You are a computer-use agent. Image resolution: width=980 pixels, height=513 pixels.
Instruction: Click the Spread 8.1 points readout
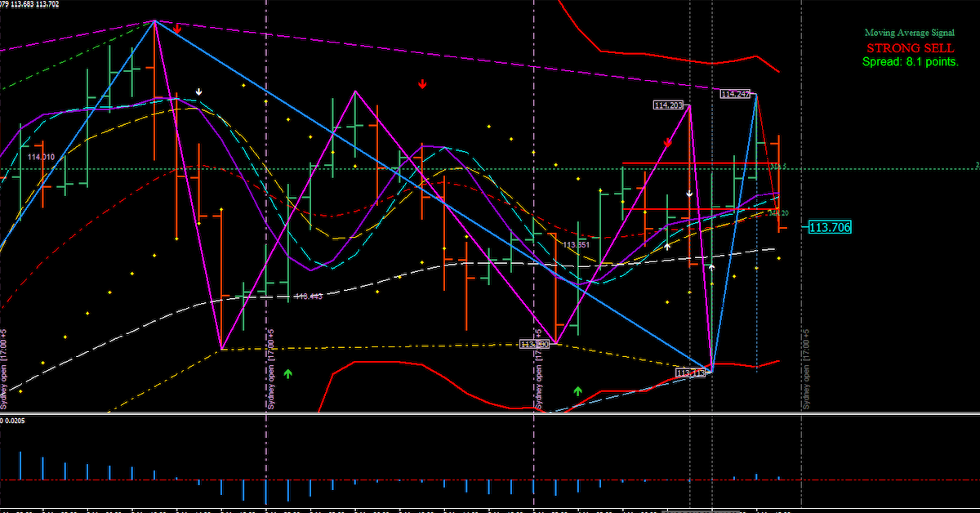(910, 61)
